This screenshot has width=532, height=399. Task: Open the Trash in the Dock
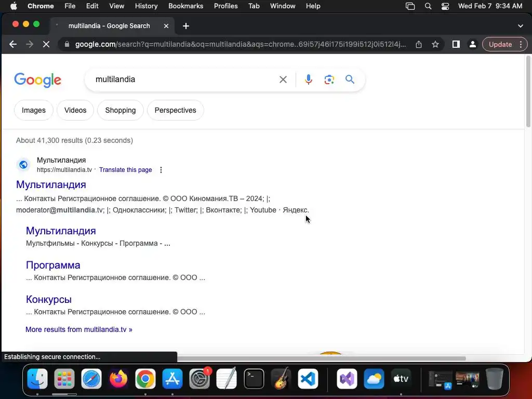[x=495, y=379]
